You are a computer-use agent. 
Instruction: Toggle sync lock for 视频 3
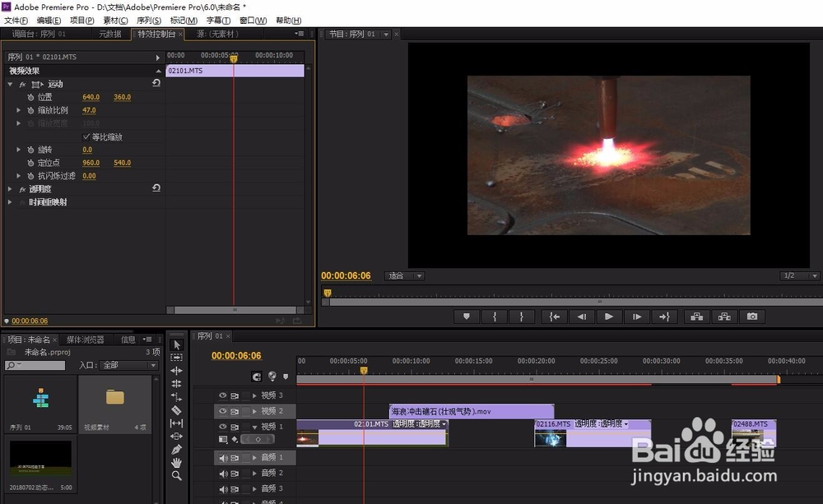(235, 395)
